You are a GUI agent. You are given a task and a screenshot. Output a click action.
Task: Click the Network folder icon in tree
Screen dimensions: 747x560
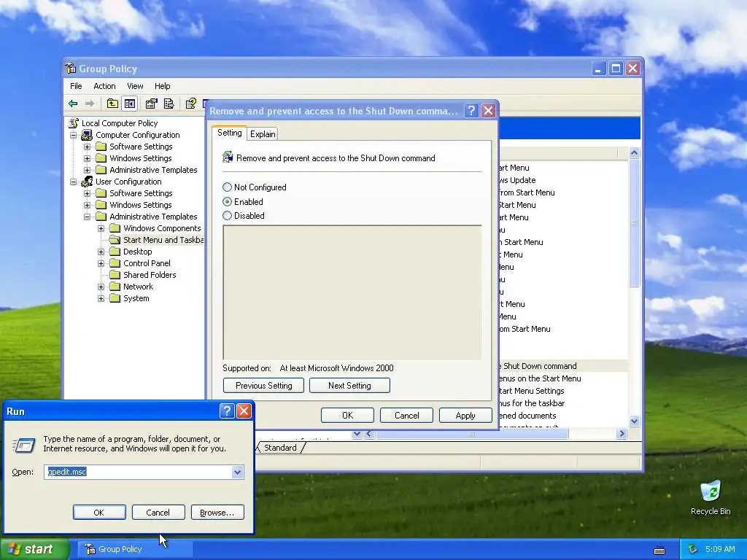pyautogui.click(x=115, y=287)
